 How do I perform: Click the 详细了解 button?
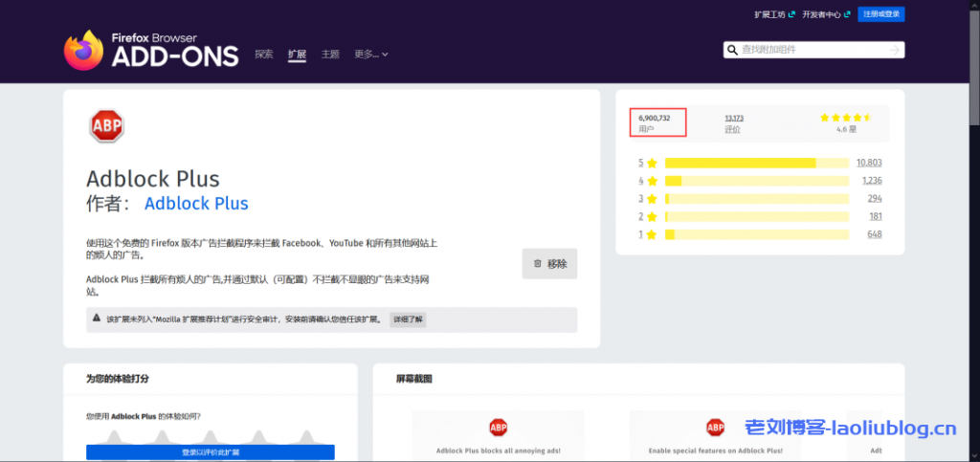point(408,319)
